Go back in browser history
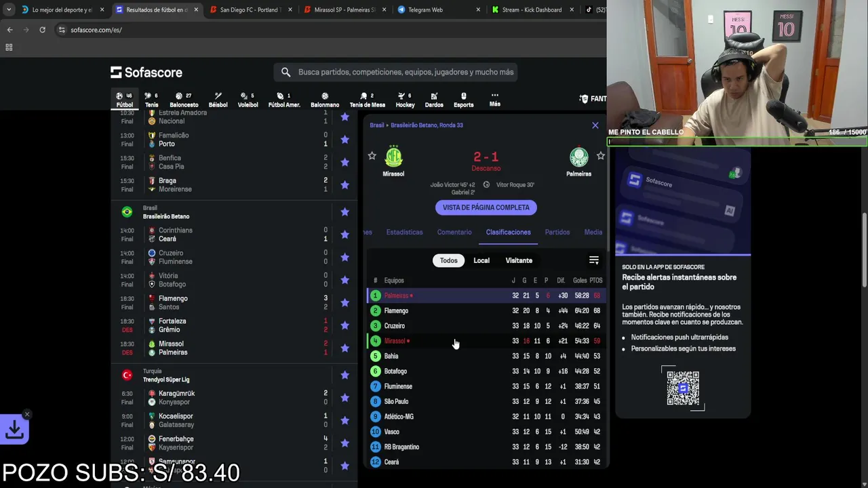Screen dimensions: 868x488 click(x=9, y=30)
